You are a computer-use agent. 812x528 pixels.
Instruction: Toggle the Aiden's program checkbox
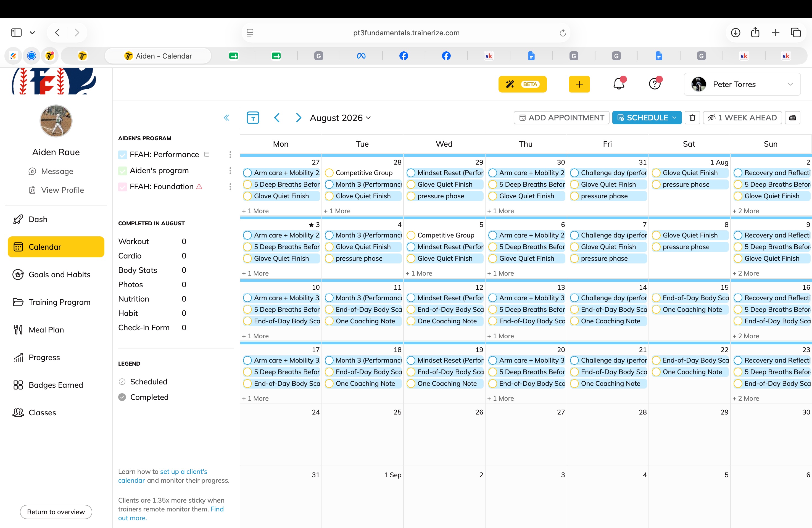pos(122,171)
